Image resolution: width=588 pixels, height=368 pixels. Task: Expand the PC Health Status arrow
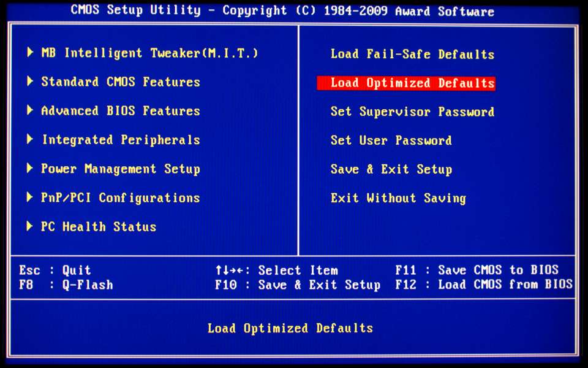click(30, 226)
